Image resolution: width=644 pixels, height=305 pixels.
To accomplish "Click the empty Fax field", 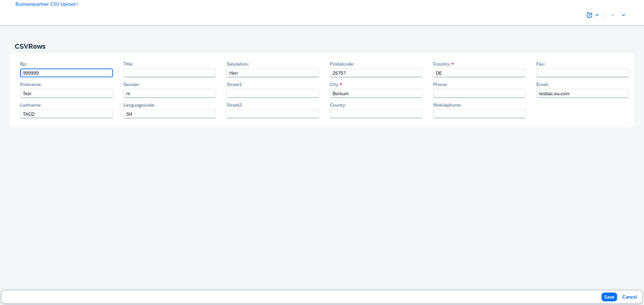I will [x=582, y=73].
